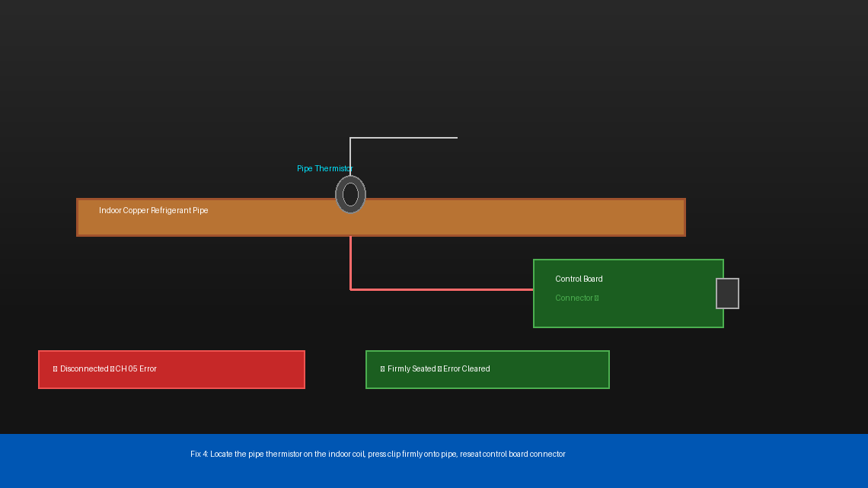Select the "Indoor Copper Refrigerant Pipe" label
The width and height of the screenshot is (868, 488).
[153, 211]
